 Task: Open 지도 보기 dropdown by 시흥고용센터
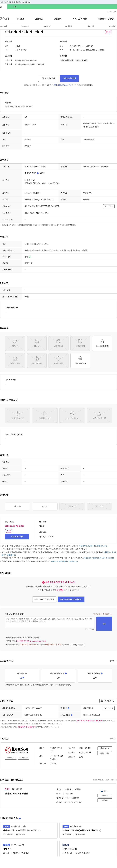click(x=109, y=708)
